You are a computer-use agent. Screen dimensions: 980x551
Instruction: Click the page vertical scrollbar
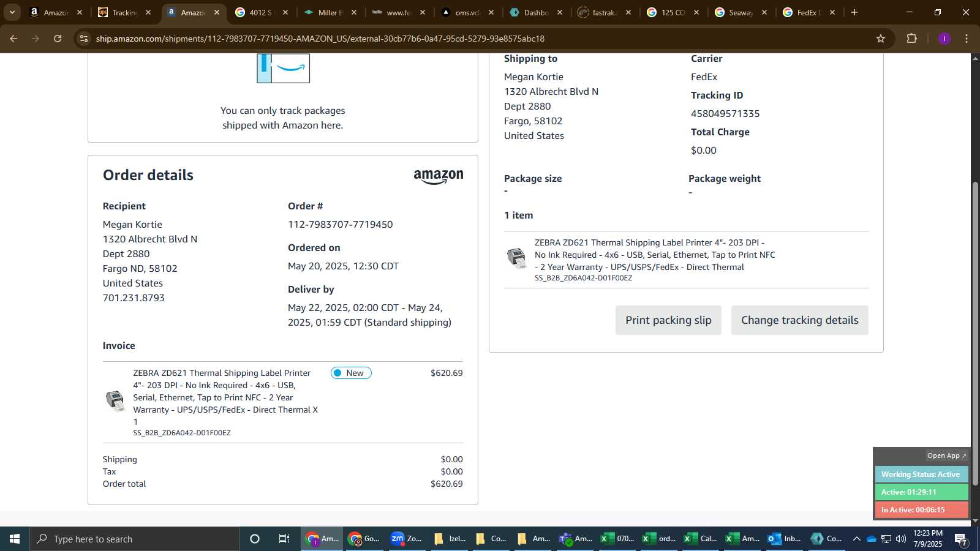click(975, 334)
